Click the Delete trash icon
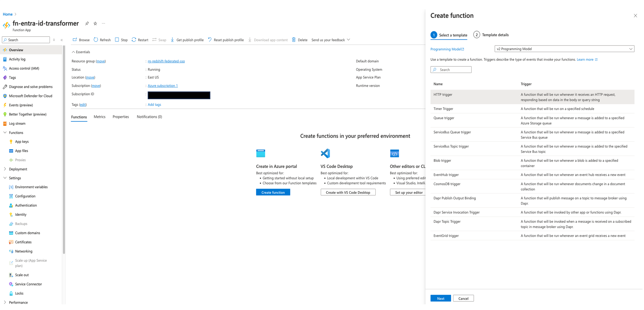The width and height of the screenshot is (644, 310). [x=294, y=40]
